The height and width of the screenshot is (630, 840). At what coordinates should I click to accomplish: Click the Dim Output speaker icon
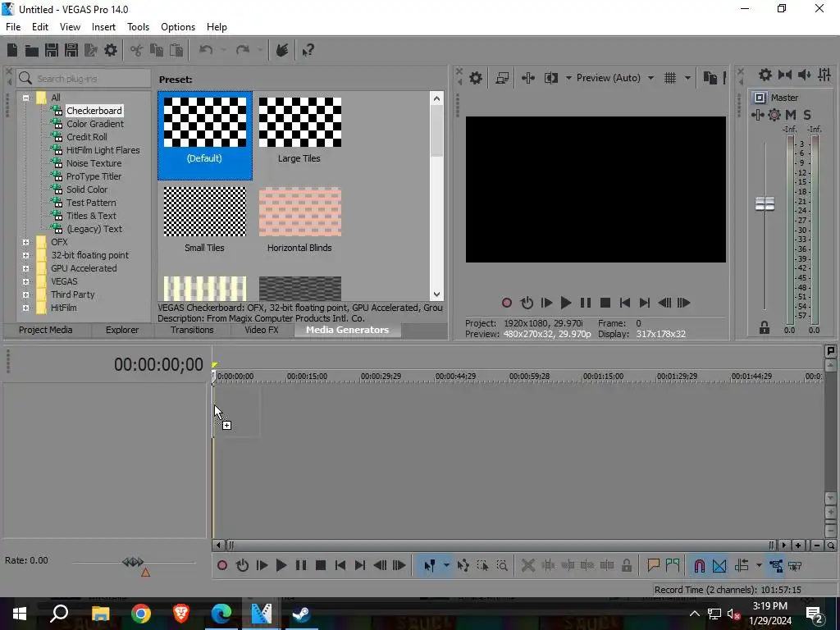805,75
